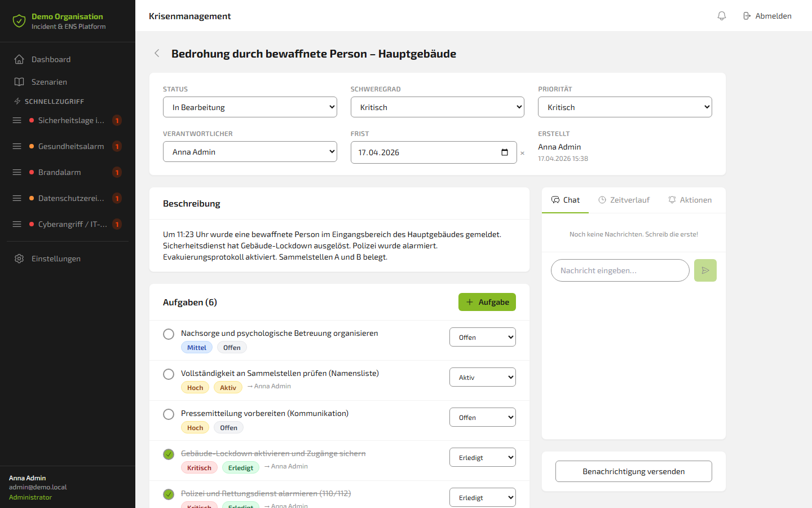Viewport: 812px width, 508px height.
Task: Open the calendar picker in Frist field
Action: click(x=505, y=152)
